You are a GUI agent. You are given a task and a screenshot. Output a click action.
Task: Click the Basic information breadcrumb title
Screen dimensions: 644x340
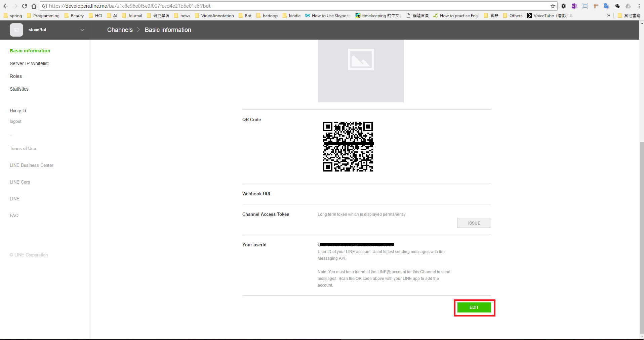168,30
